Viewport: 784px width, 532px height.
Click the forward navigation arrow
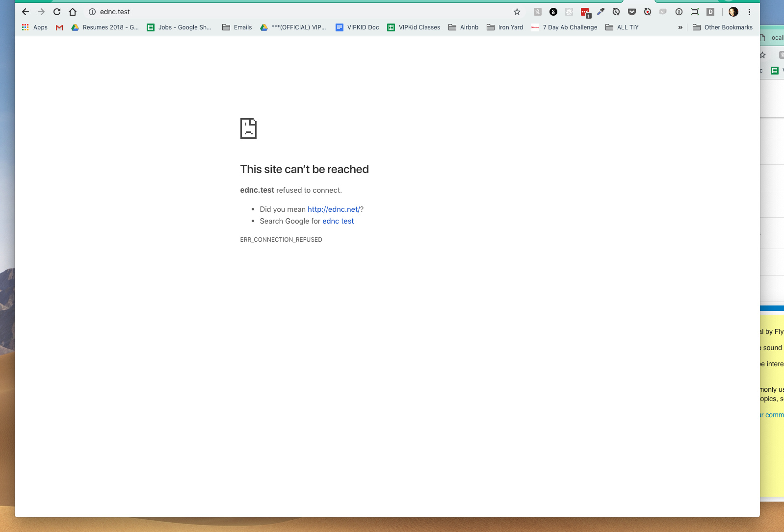(x=41, y=12)
